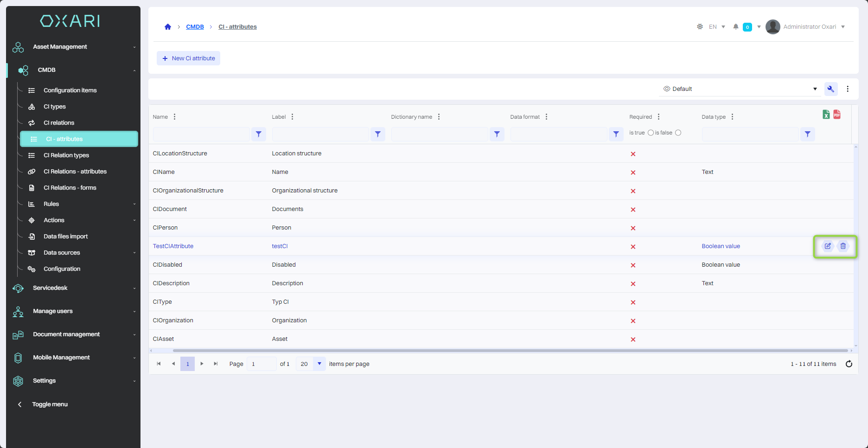The image size is (868, 448).
Task: Export table to Excel file
Action: pos(826,115)
